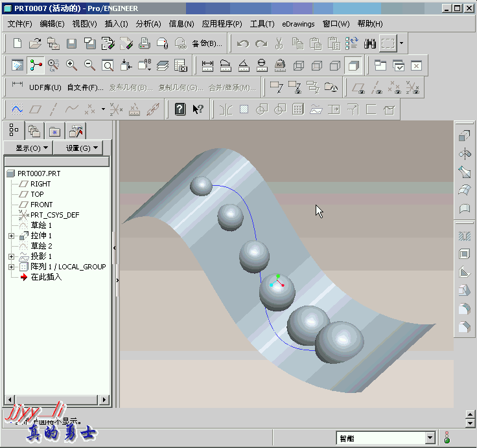
Task: Switch to the Model Tree tab
Action: [x=14, y=130]
